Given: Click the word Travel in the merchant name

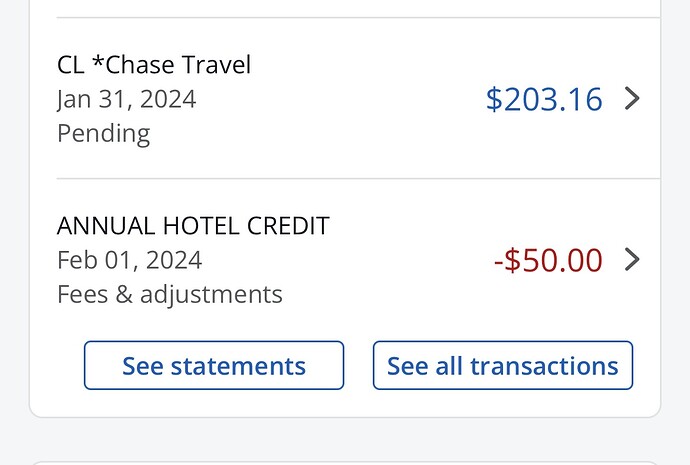Looking at the screenshot, I should click(215, 65).
